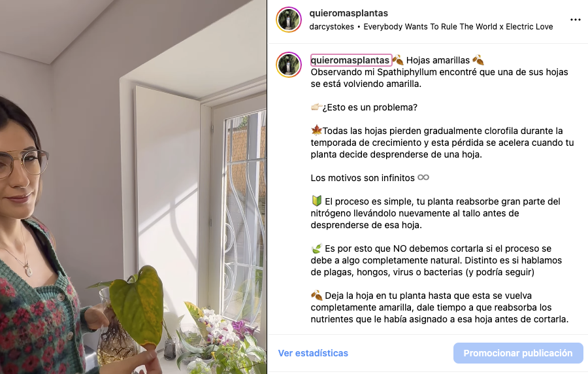Click the leaves emoji before Deja la hoja
This screenshot has width=588, height=374.
point(316,296)
